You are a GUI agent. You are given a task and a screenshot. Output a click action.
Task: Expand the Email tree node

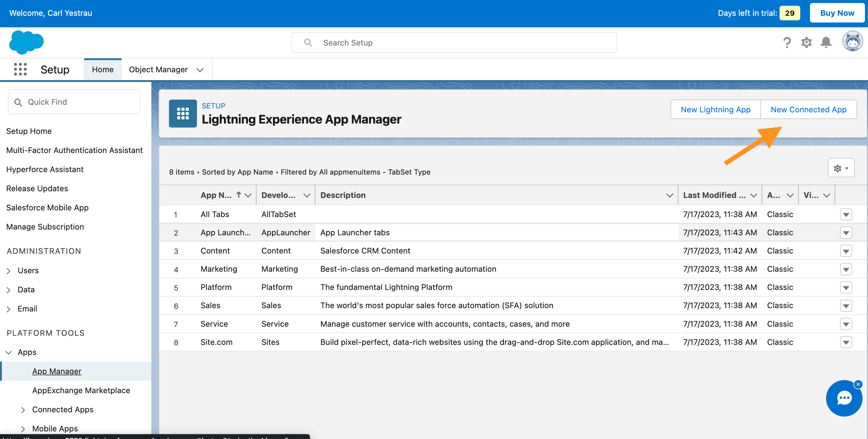9,309
